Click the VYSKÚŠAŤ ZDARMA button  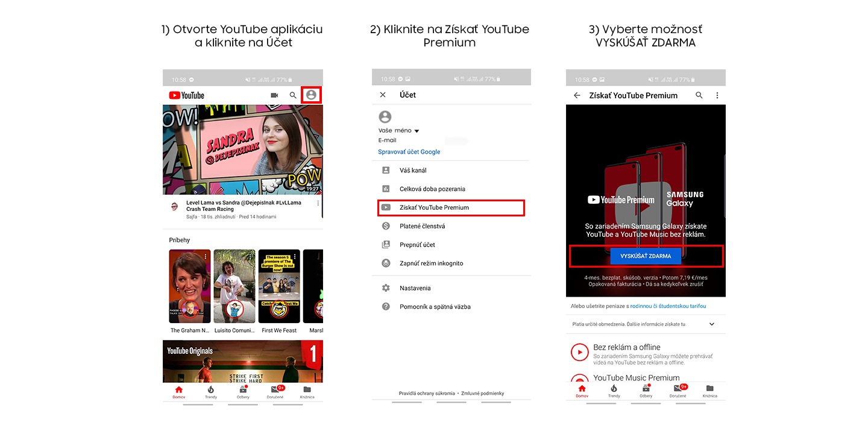tap(646, 256)
